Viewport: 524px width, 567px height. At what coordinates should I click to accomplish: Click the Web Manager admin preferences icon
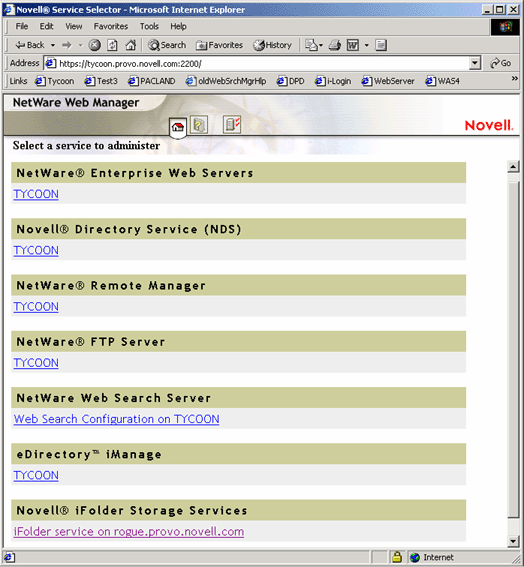click(x=232, y=125)
